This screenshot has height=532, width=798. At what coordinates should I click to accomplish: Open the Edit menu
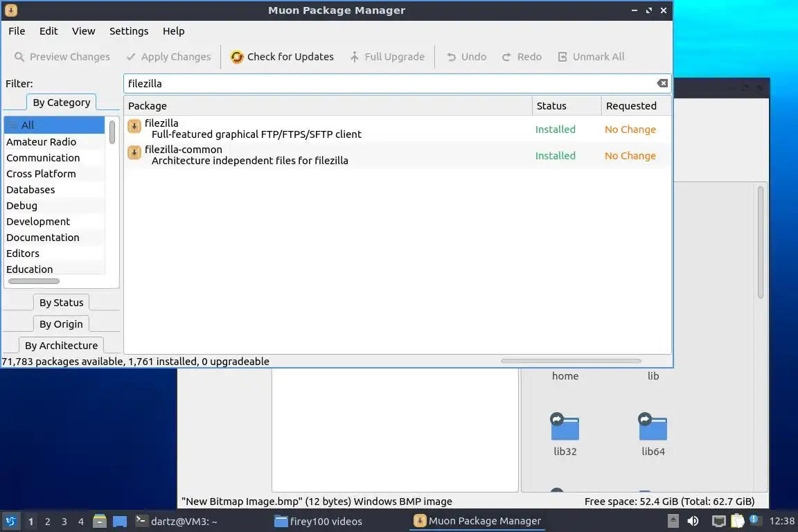click(x=48, y=31)
